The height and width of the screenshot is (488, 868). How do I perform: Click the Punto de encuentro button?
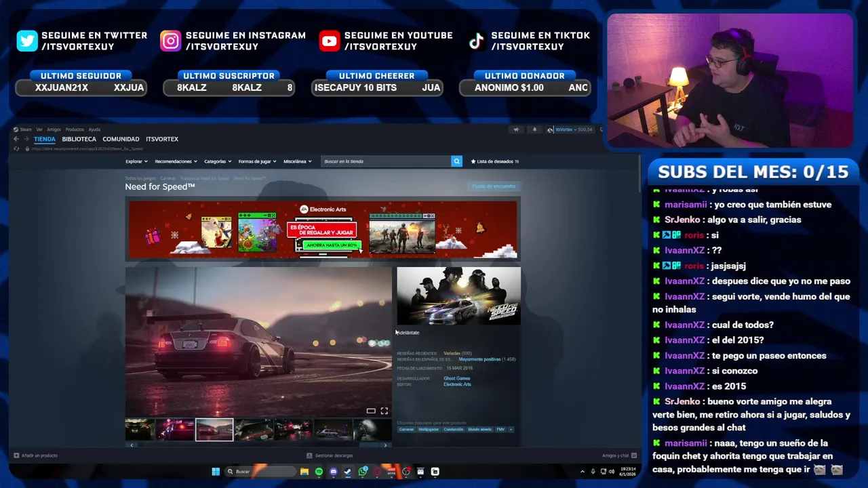click(494, 186)
